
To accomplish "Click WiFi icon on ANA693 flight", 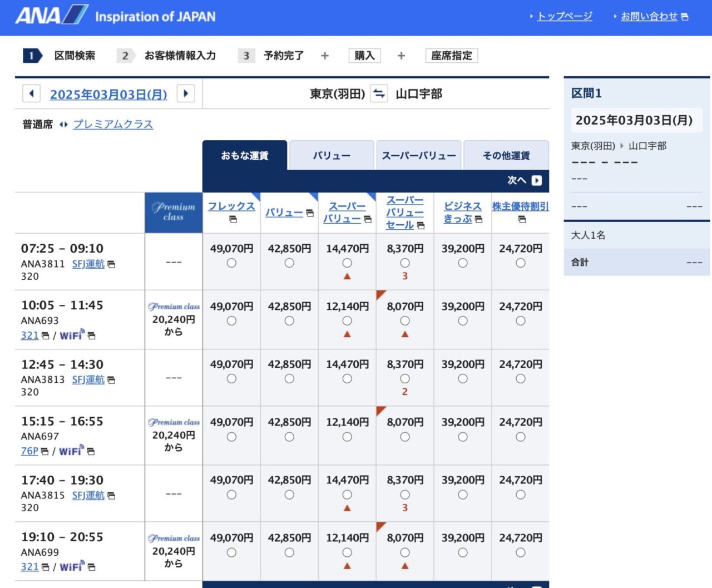I will [x=72, y=335].
